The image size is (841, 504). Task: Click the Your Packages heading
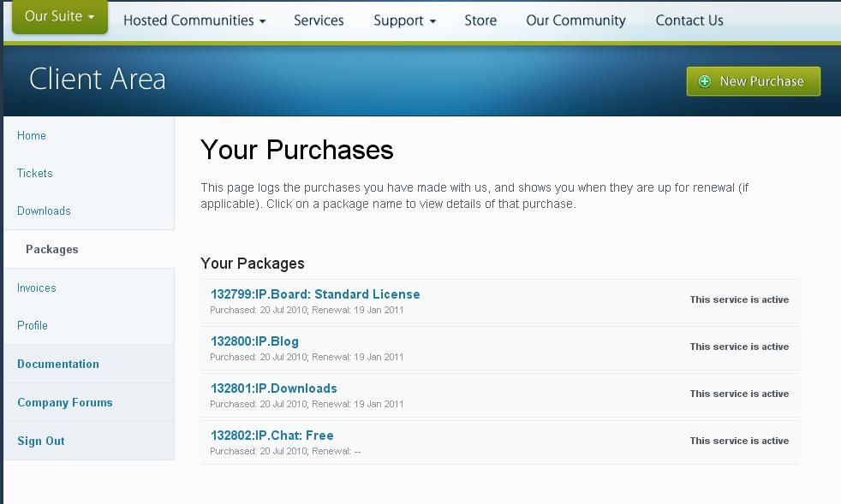[253, 264]
